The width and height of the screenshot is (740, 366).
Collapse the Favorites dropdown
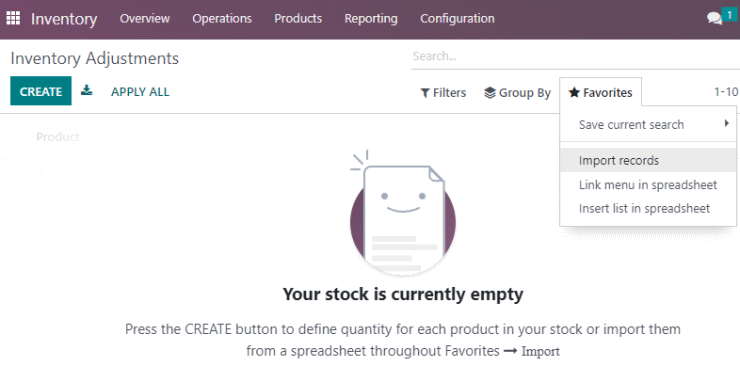(x=600, y=92)
